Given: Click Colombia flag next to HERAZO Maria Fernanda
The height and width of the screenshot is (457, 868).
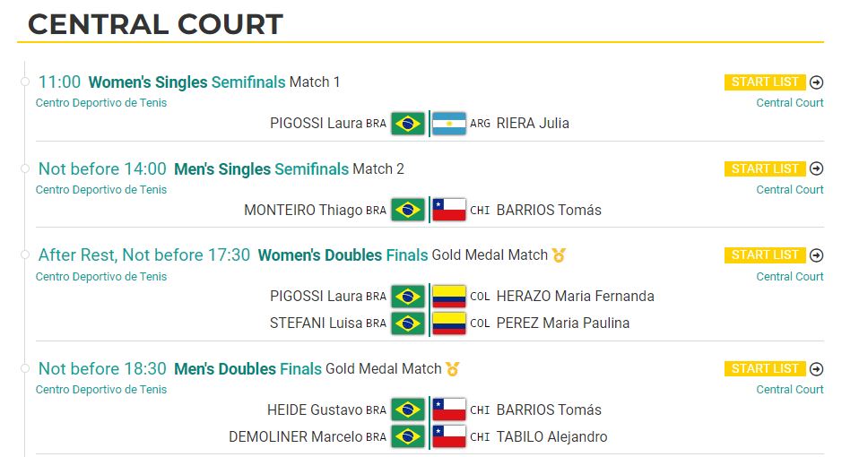Looking at the screenshot, I should point(448,297).
